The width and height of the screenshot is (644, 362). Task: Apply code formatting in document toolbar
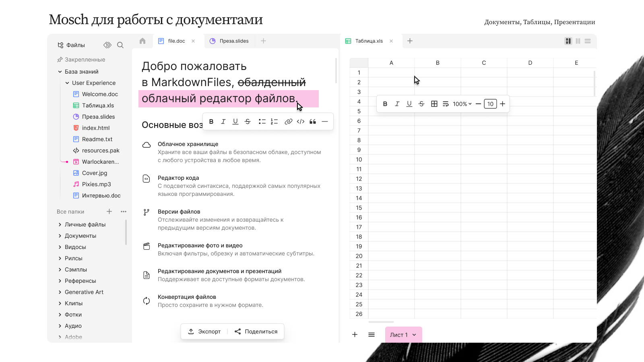click(301, 121)
